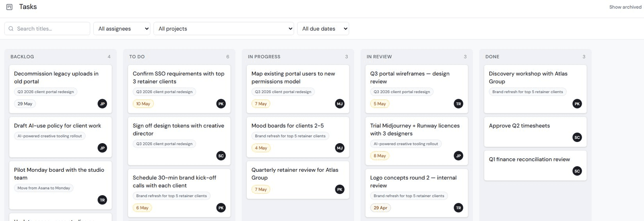
Task: Click the 10 May due date badge
Action: 143,104
